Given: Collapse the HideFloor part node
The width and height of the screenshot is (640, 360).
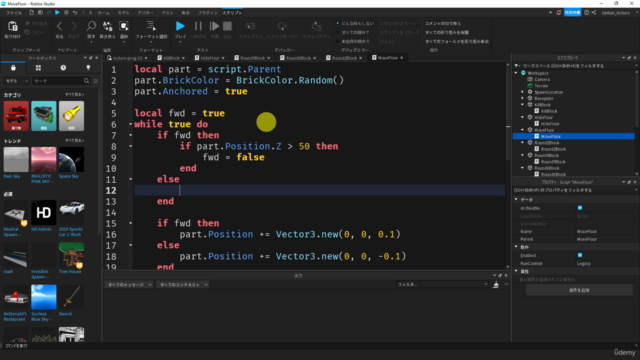Looking at the screenshot, I should pos(523,118).
